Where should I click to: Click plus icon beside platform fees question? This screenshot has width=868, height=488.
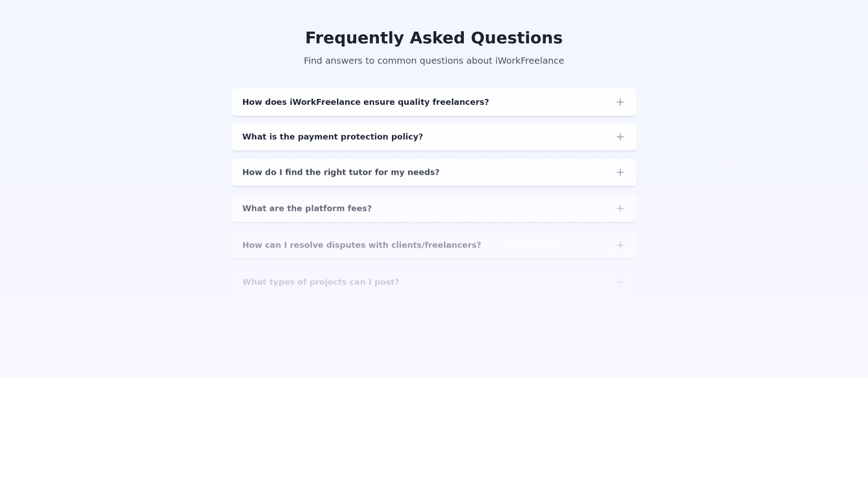tap(620, 209)
